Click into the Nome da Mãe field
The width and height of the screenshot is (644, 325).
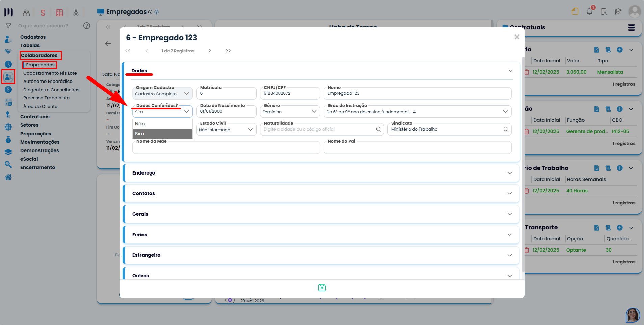226,147
